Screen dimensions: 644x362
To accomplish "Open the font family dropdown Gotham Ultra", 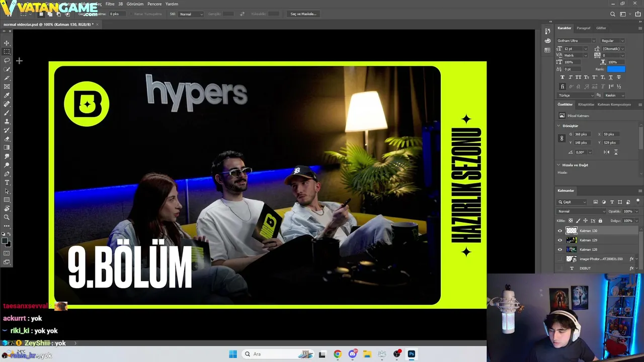I will 576,41.
